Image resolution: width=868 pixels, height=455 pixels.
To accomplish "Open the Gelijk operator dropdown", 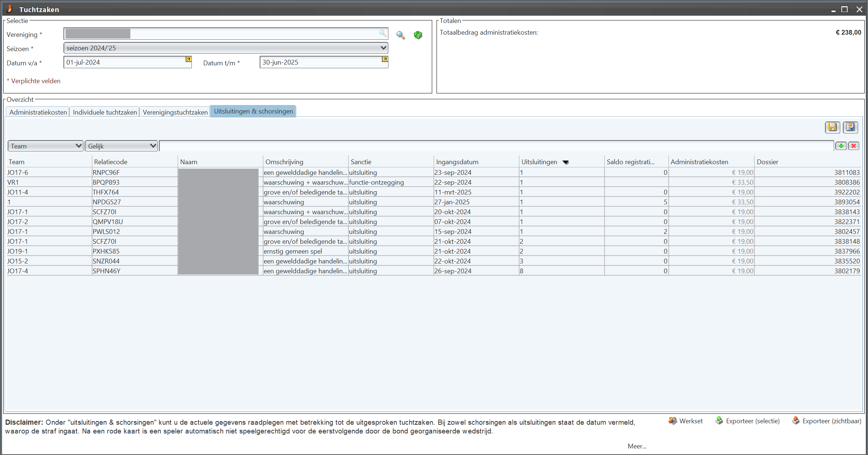I will tap(121, 146).
